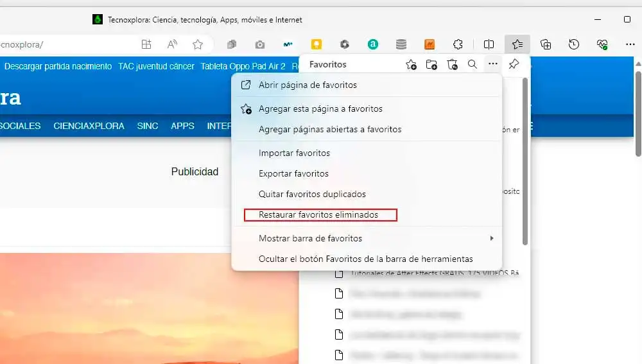Open Browser essentials heart icon
Viewport: 642px width, 364px height.
[x=602, y=44]
